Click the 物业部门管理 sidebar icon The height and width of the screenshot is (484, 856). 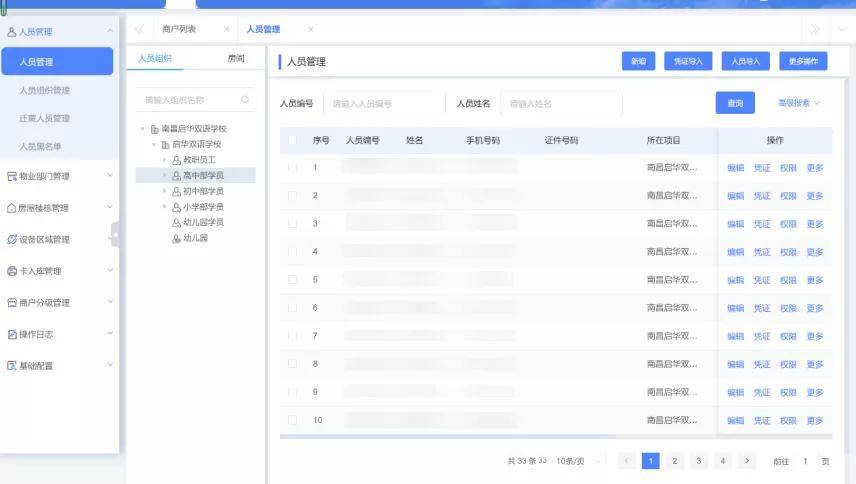pyautogui.click(x=11, y=176)
